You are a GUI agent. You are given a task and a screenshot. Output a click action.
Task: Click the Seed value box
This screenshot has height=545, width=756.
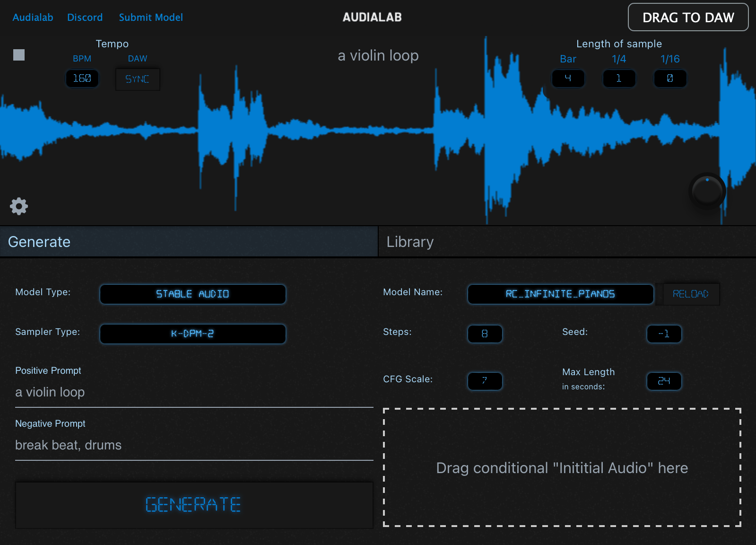(664, 334)
